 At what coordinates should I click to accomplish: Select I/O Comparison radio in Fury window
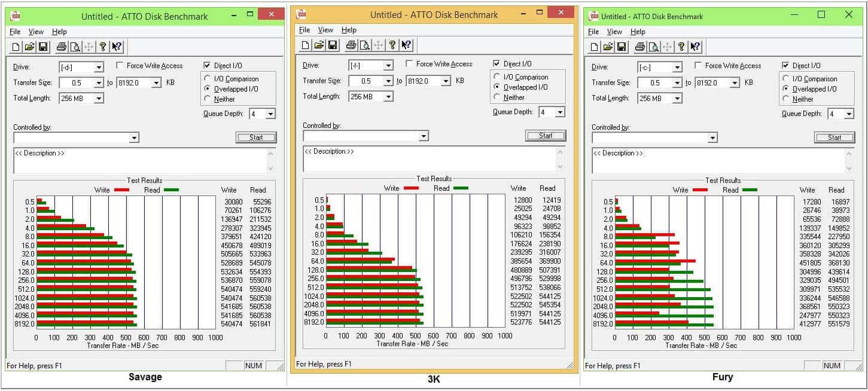click(x=786, y=79)
